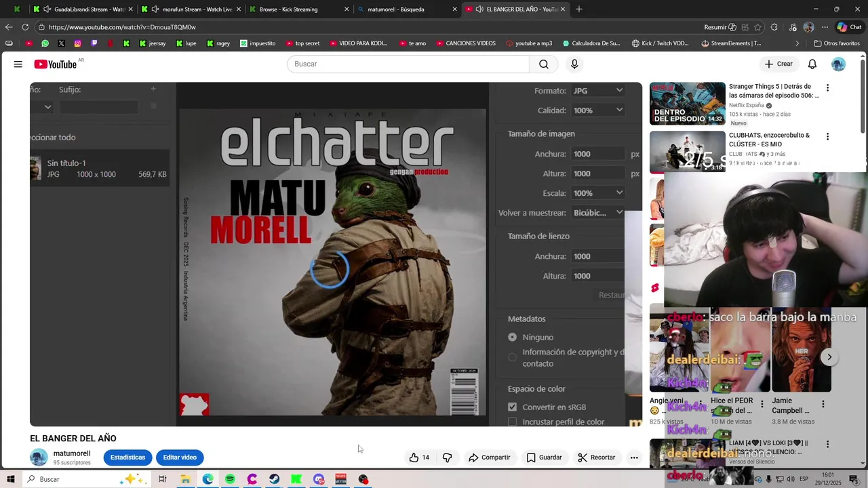Click the YouTube search magnifier button

coord(544,64)
